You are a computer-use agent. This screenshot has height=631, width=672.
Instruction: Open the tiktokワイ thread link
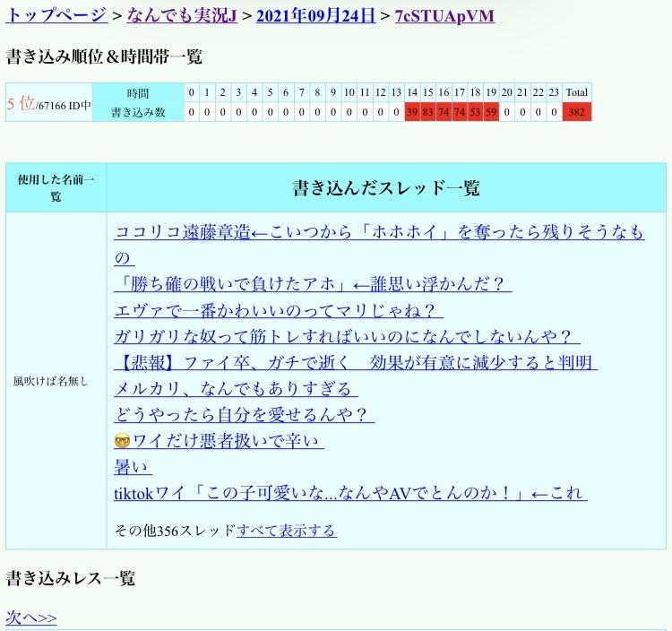(350, 493)
